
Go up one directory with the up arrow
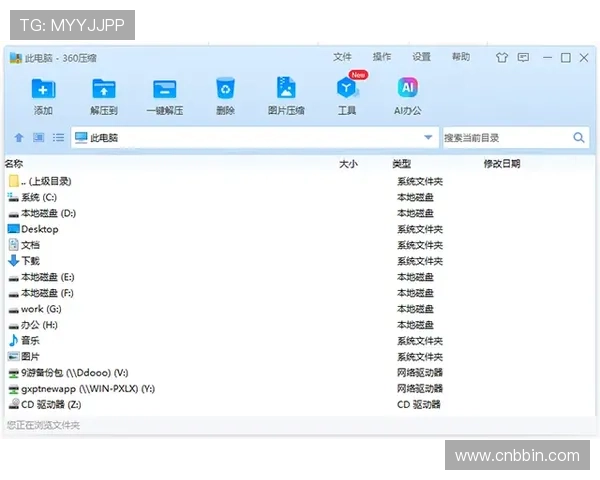tap(19, 137)
